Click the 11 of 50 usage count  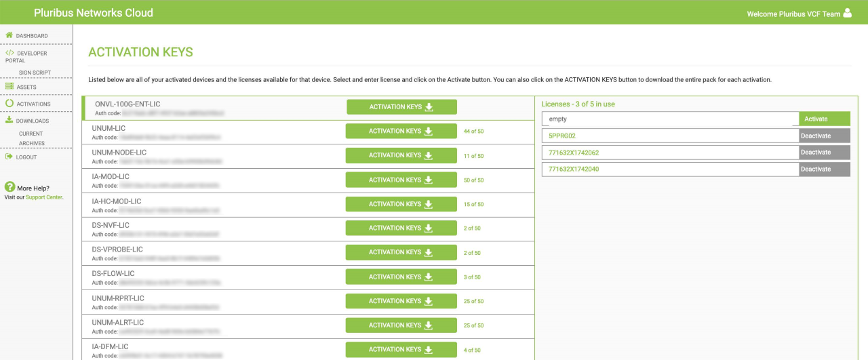(474, 156)
